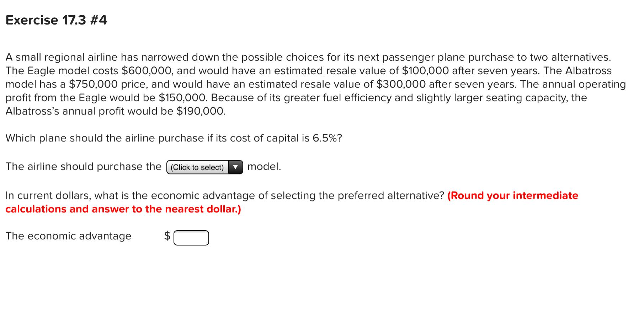Select the dollar sign beside the answer box
This screenshot has height=319, width=644.
(x=167, y=236)
